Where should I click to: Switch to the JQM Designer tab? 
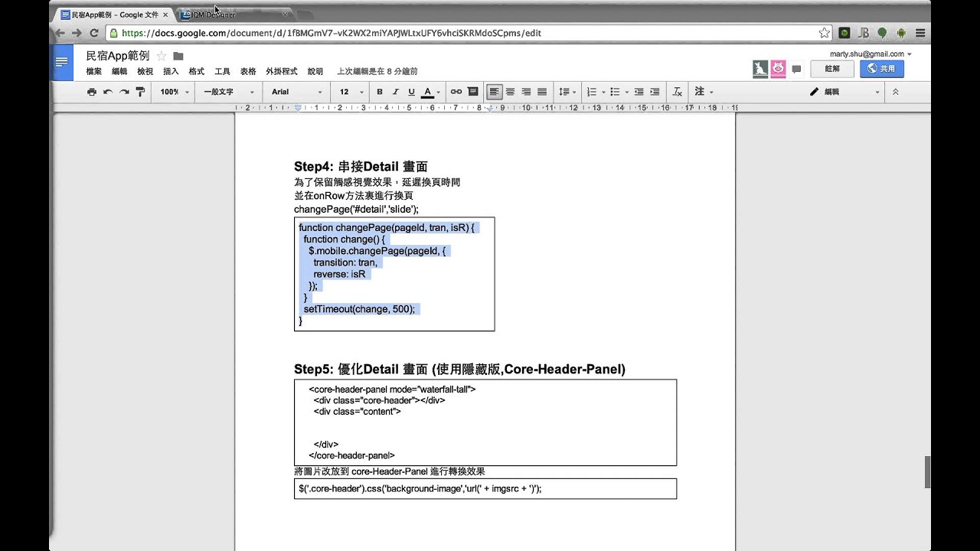click(x=234, y=15)
